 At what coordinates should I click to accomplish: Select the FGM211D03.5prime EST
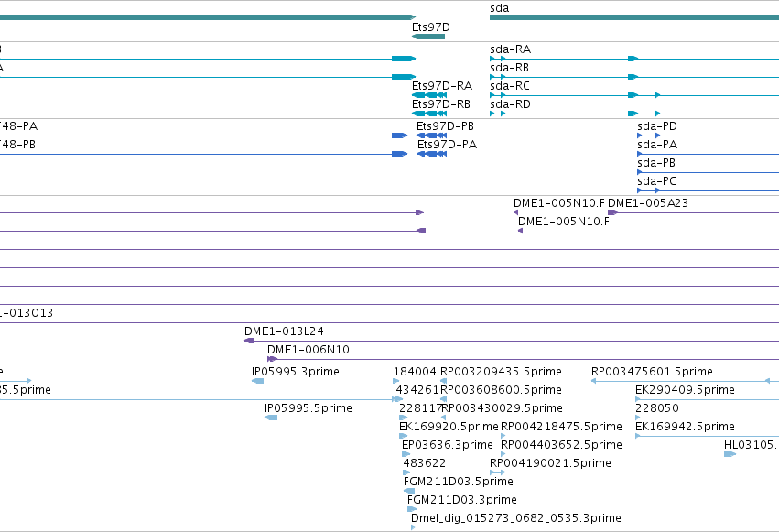[x=409, y=491]
